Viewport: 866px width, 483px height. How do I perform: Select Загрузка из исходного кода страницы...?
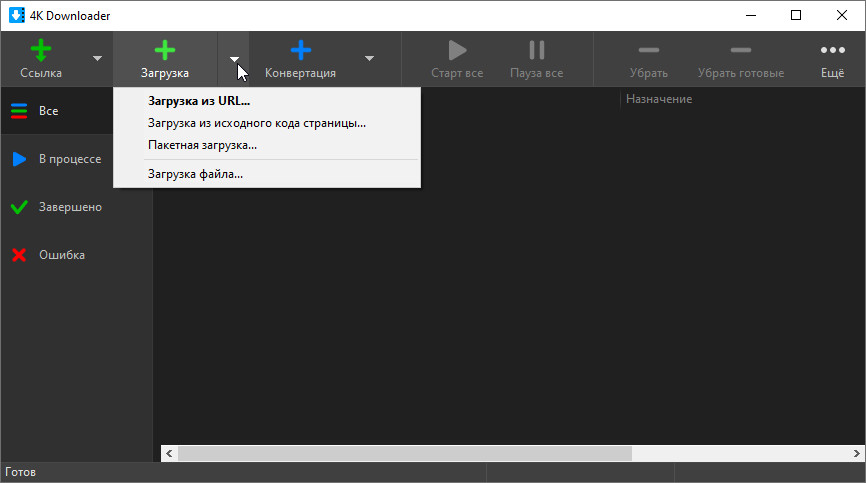click(x=257, y=123)
